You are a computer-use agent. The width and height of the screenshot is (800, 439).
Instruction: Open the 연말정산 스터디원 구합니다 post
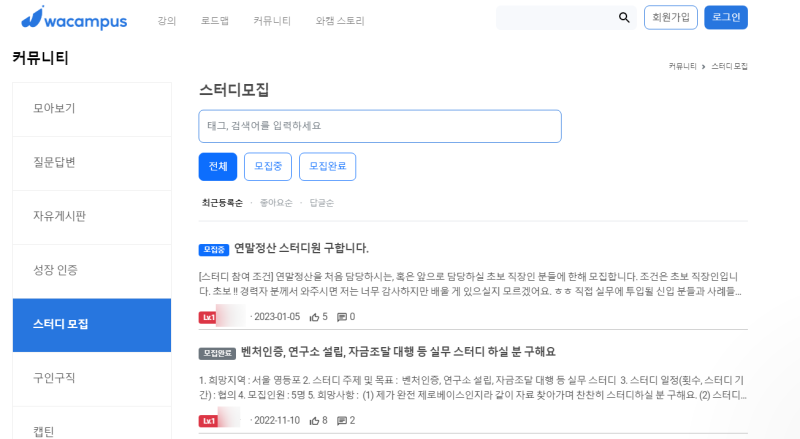pyautogui.click(x=301, y=248)
